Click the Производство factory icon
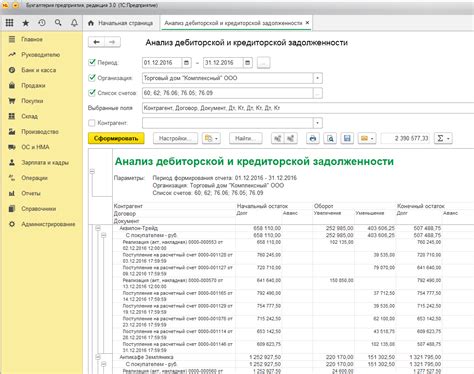 12,132
